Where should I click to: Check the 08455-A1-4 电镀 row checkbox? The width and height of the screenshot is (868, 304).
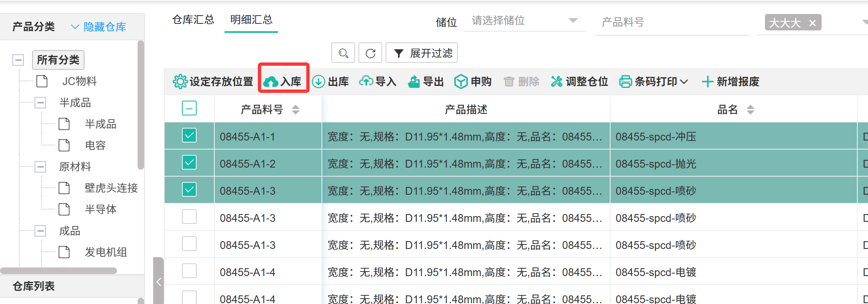189,271
